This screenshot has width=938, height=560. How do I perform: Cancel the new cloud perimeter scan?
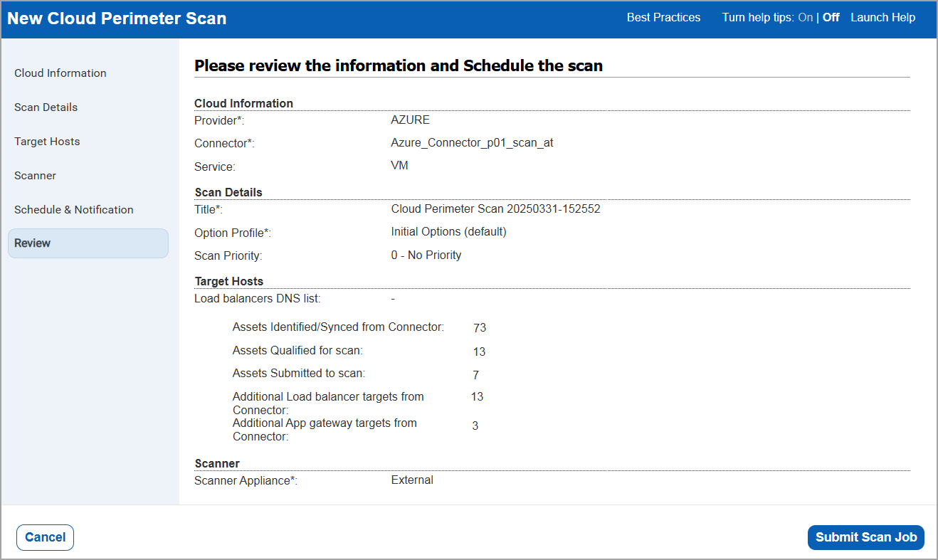[x=45, y=537]
